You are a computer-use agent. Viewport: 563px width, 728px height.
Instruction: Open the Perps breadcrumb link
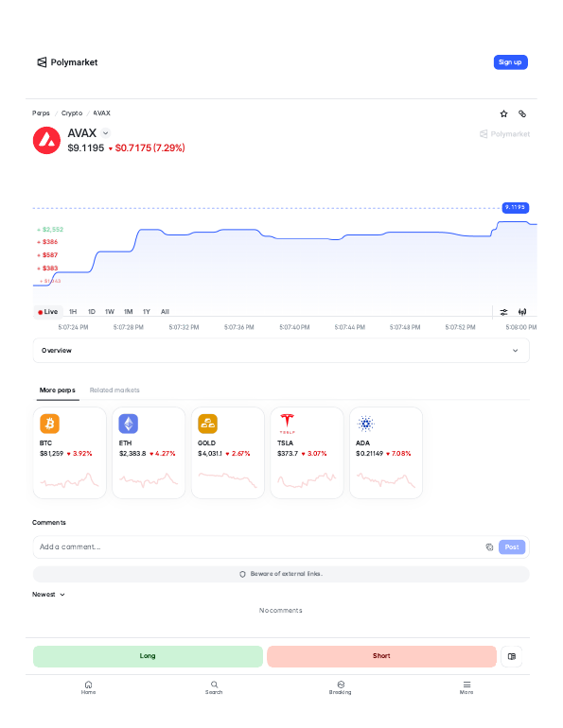click(x=41, y=113)
